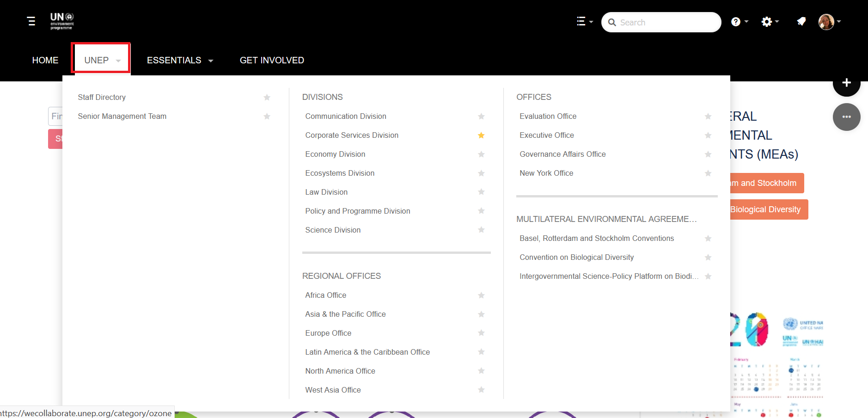Star the Evaluation Office

point(708,116)
